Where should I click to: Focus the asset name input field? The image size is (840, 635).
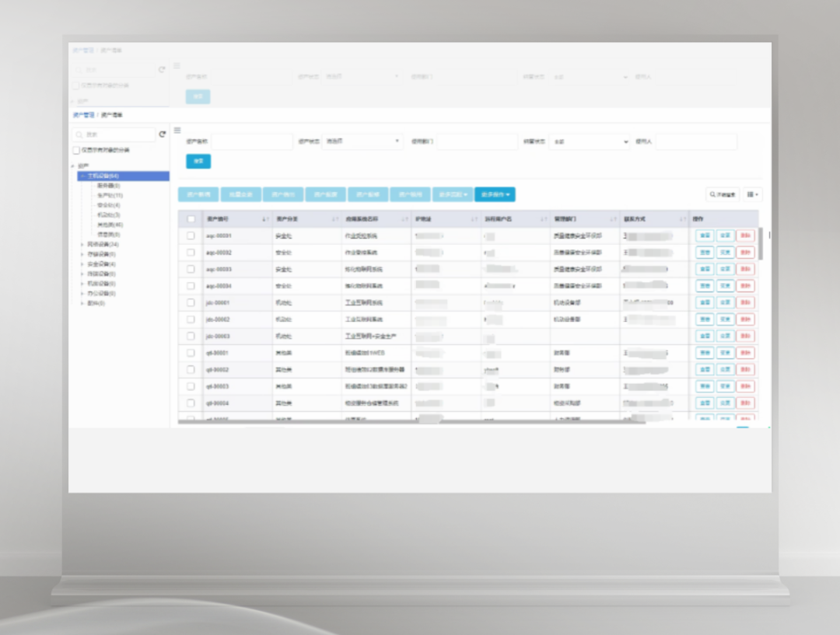tap(252, 141)
